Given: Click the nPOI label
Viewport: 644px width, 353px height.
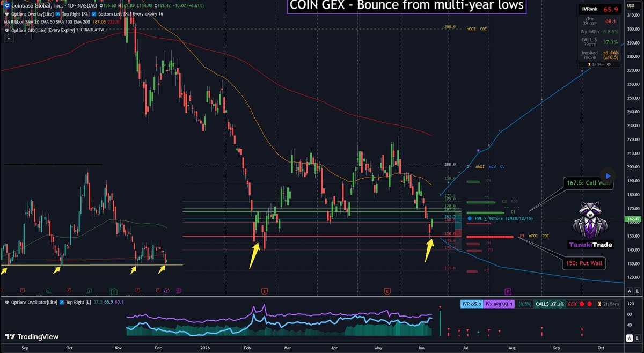Looking at the screenshot, I should (x=533, y=236).
